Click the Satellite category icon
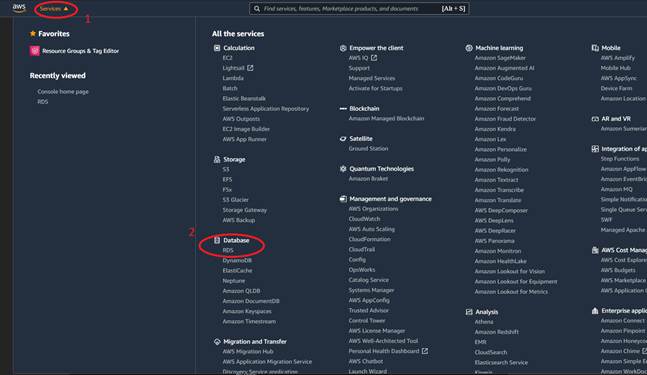 [343, 139]
